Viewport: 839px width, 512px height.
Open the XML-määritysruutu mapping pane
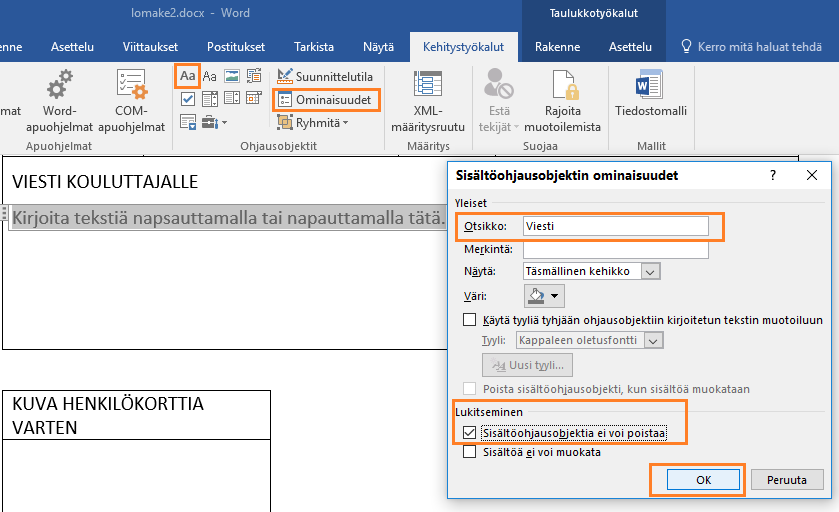coord(428,102)
